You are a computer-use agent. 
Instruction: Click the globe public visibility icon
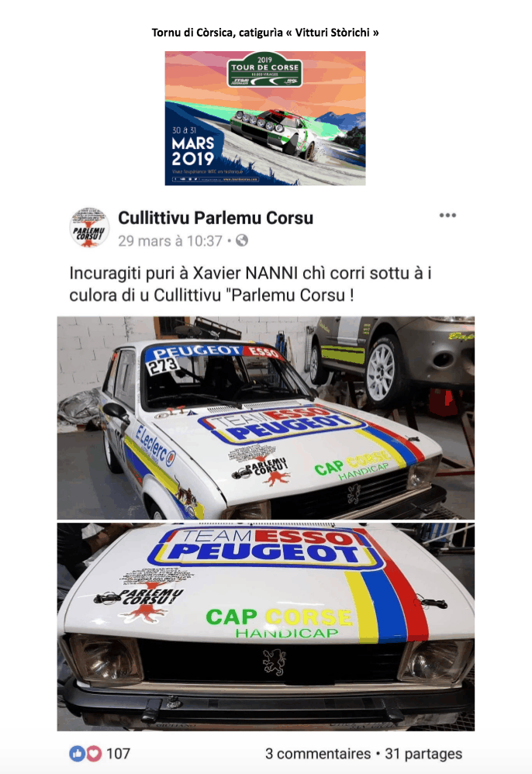coord(242,240)
